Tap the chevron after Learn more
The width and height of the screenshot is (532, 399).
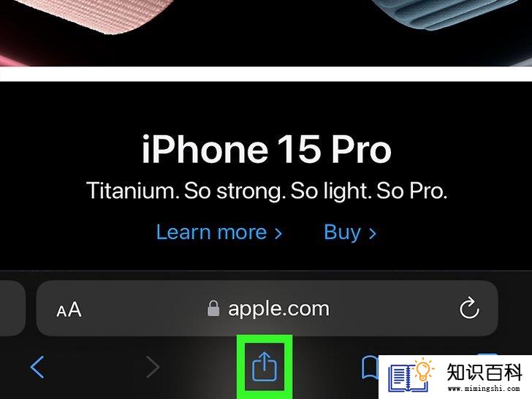pyautogui.click(x=278, y=233)
